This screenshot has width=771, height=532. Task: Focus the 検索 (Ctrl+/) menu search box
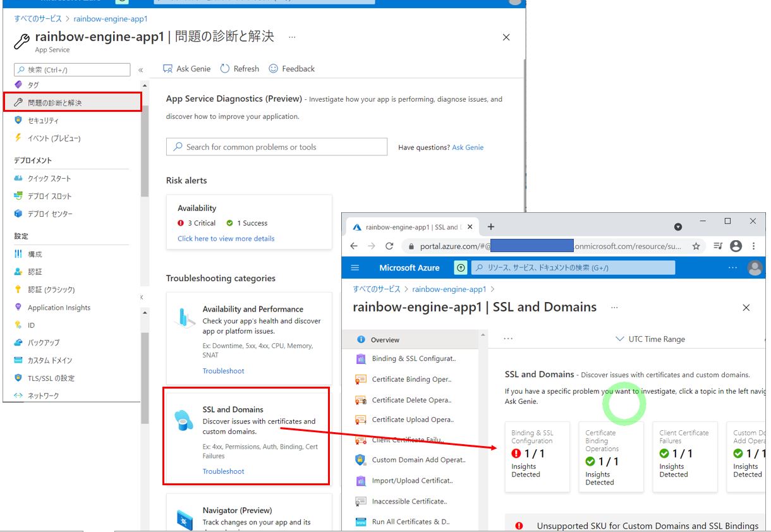72,70
